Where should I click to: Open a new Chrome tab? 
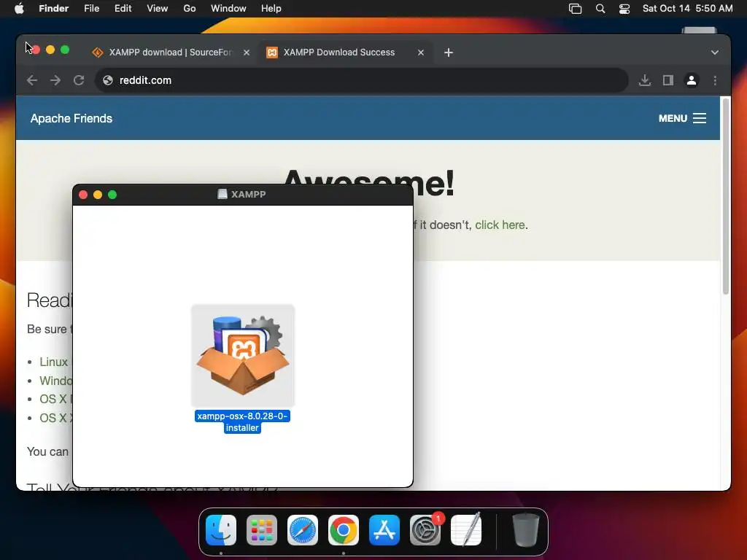[x=449, y=52]
